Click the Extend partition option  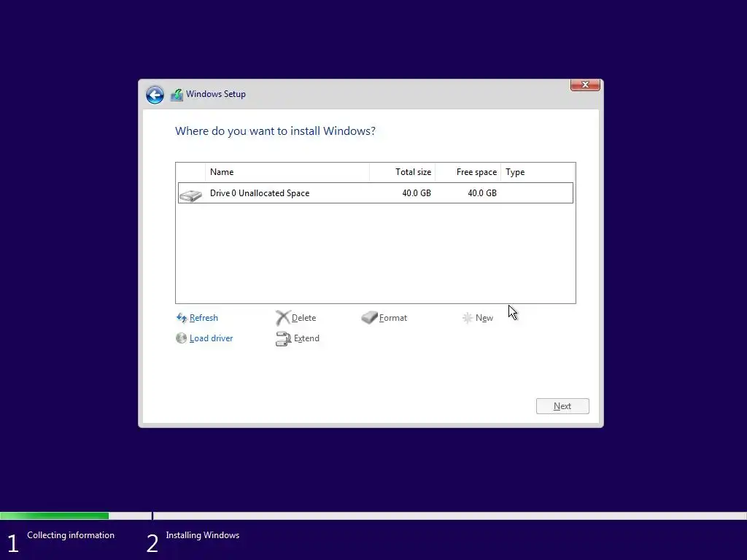pos(306,338)
